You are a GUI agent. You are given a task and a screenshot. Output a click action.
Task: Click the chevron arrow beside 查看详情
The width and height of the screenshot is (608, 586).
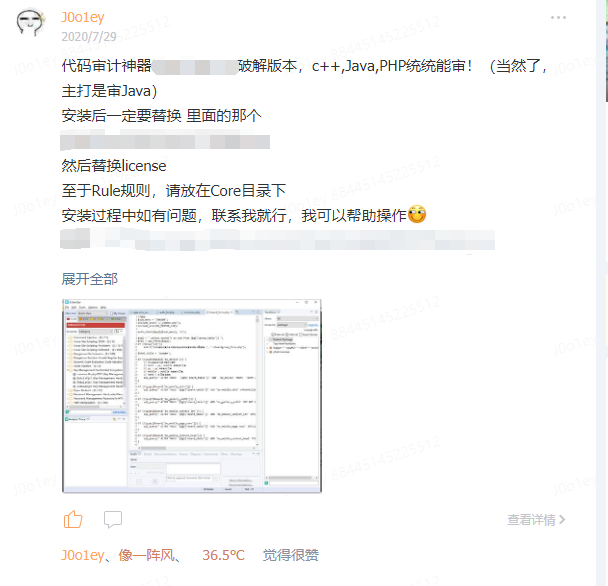tap(563, 519)
